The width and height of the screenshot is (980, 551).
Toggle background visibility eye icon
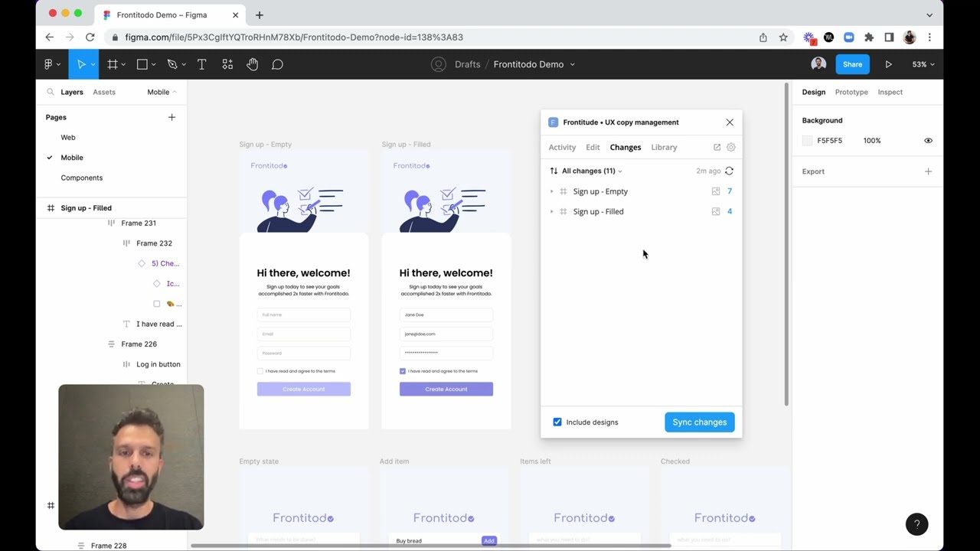pyautogui.click(x=928, y=141)
